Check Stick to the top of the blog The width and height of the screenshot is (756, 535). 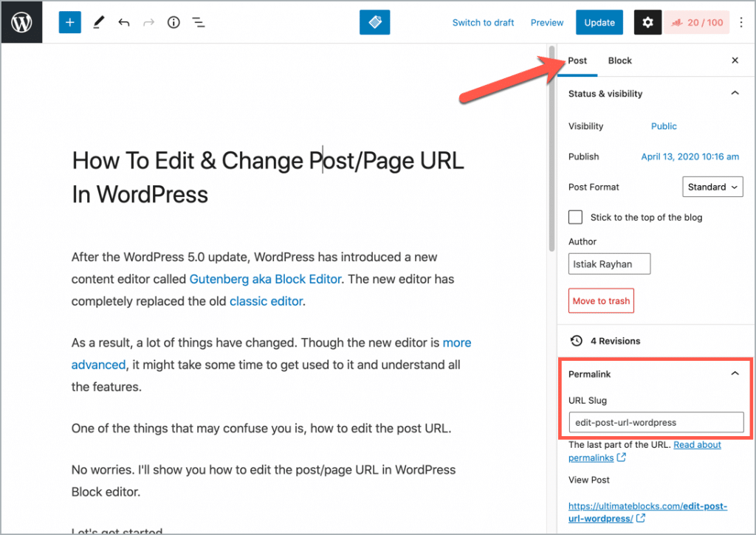(x=575, y=218)
